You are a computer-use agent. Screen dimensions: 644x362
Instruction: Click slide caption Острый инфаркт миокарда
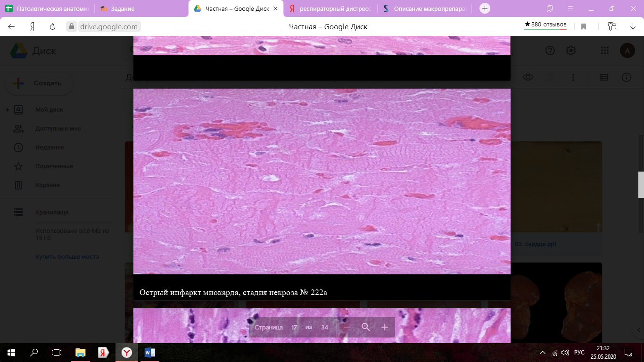coord(233,293)
